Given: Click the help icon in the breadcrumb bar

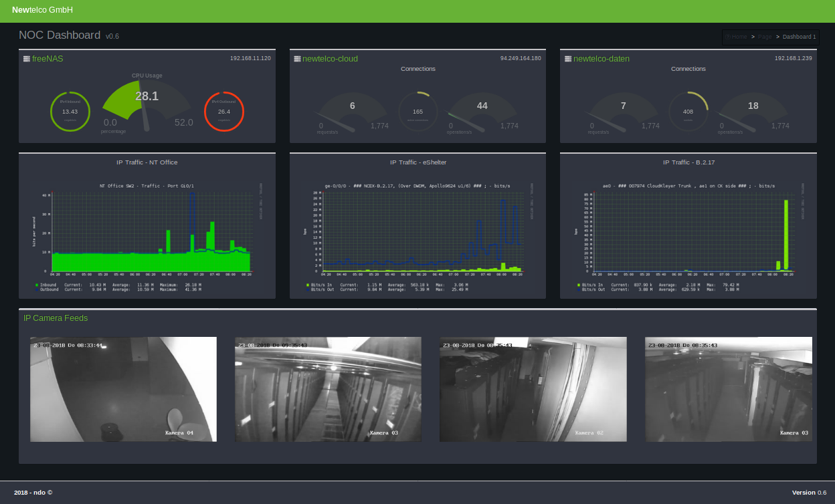Looking at the screenshot, I should tap(727, 37).
